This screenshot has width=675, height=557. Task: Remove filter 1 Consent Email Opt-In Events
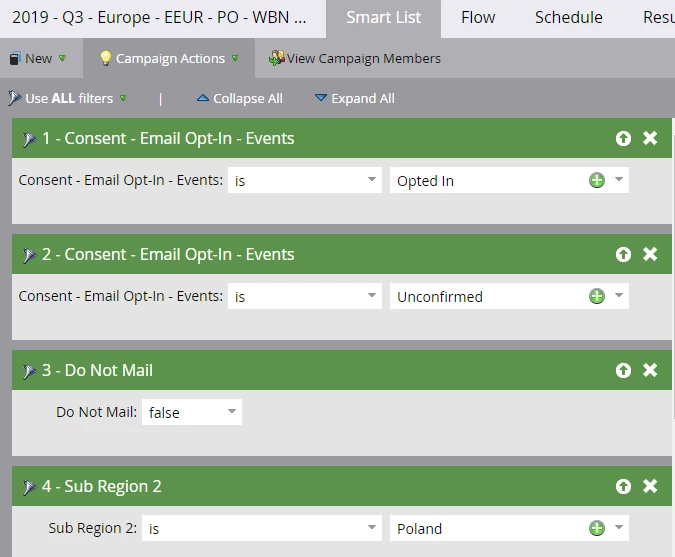tap(650, 138)
